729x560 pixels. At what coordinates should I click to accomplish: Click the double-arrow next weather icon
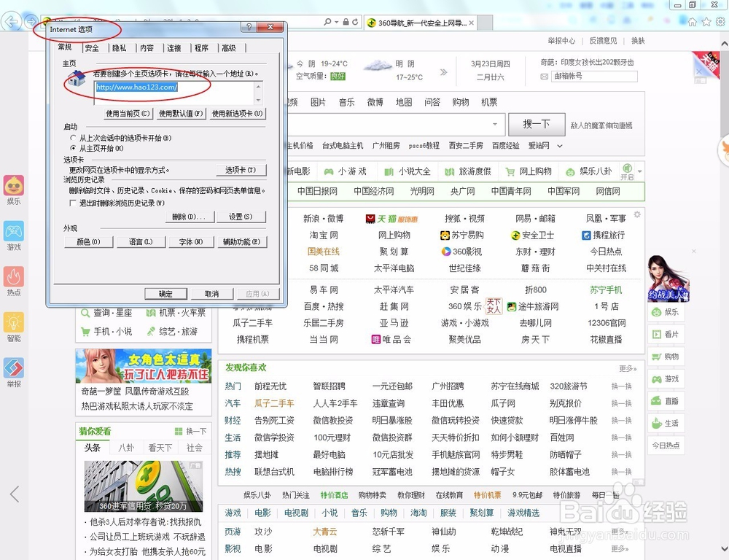(443, 72)
